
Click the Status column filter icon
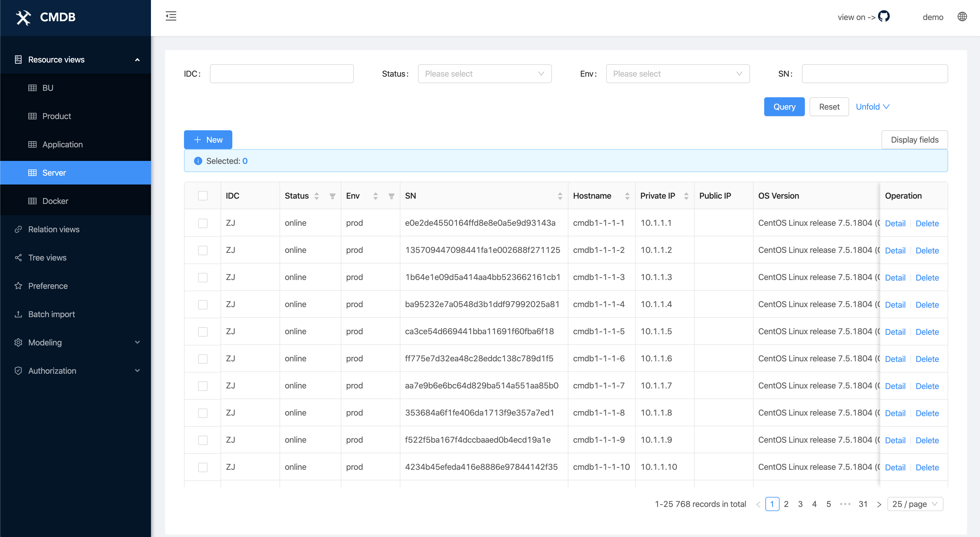click(x=332, y=196)
